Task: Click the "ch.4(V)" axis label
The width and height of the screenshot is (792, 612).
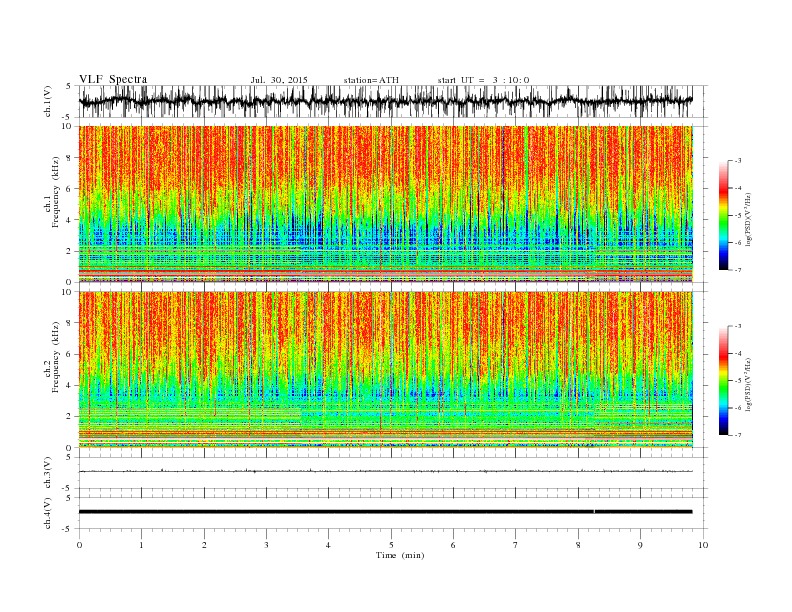Action: [x=47, y=513]
